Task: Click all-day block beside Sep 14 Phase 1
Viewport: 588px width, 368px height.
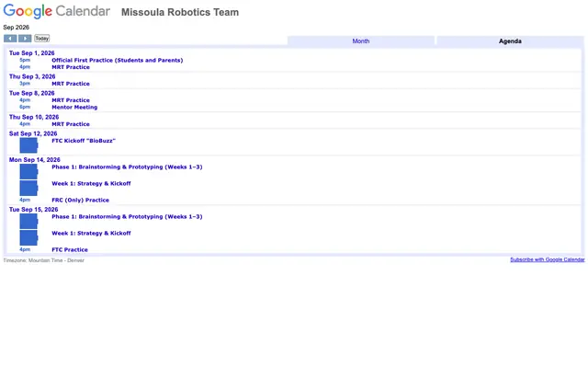Action: pyautogui.click(x=28, y=172)
